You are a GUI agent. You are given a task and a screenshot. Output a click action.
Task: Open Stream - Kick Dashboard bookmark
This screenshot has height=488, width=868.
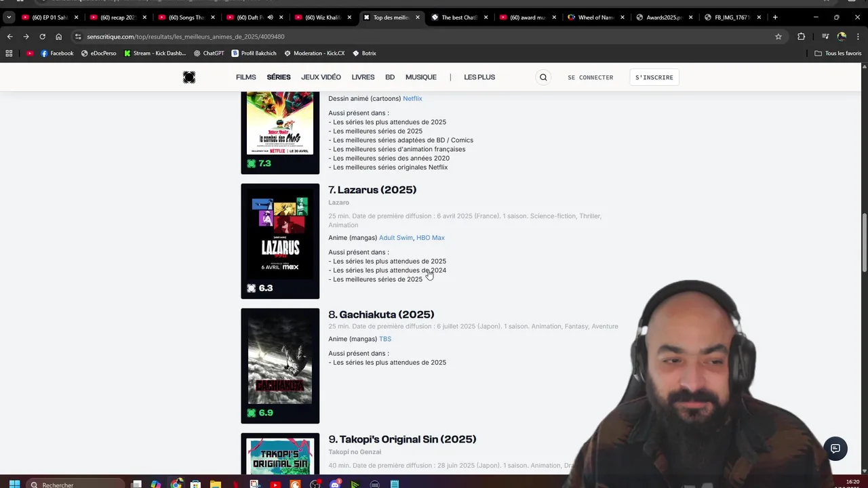click(155, 53)
